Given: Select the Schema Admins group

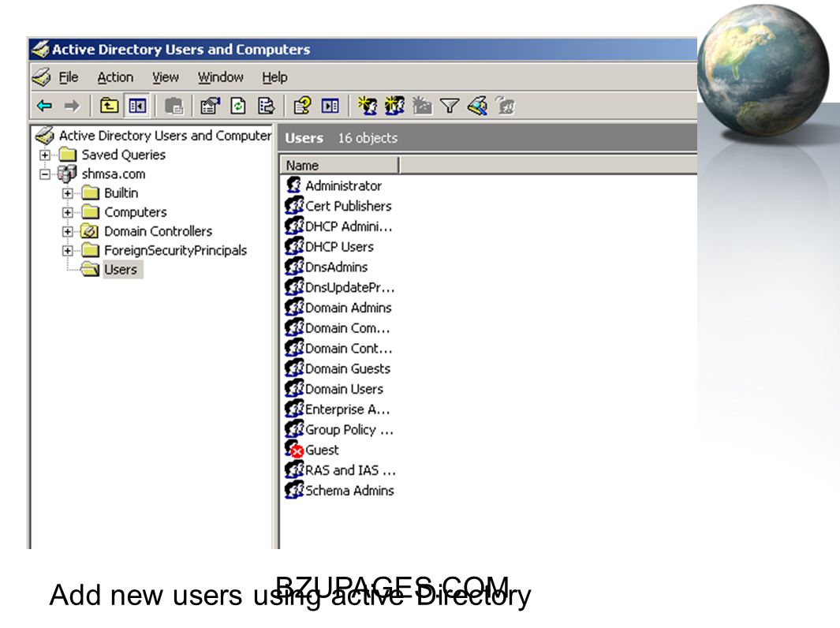Looking at the screenshot, I should point(349,492).
